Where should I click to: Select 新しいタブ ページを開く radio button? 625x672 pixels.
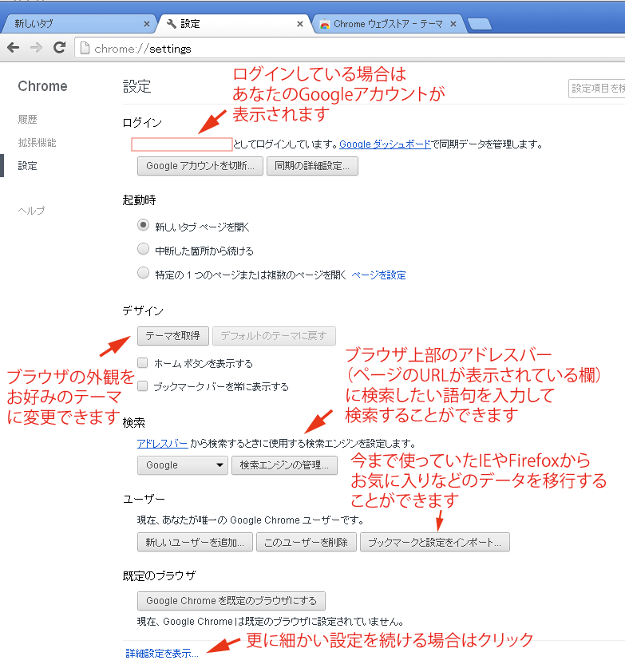tap(143, 225)
